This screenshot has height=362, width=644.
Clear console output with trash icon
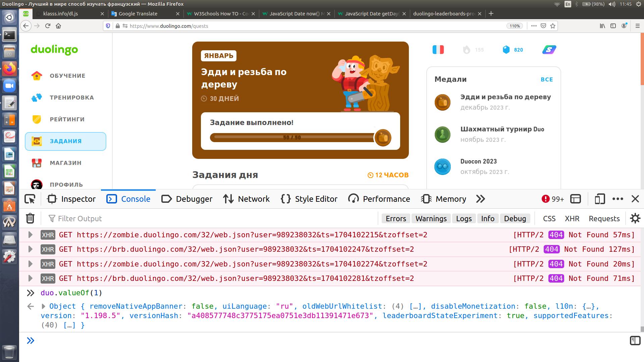pyautogui.click(x=30, y=219)
